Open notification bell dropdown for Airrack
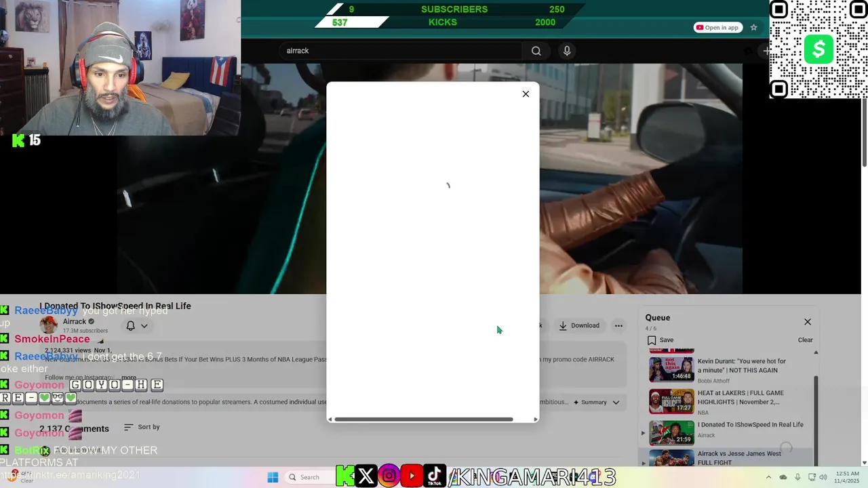868x488 pixels. (137, 326)
